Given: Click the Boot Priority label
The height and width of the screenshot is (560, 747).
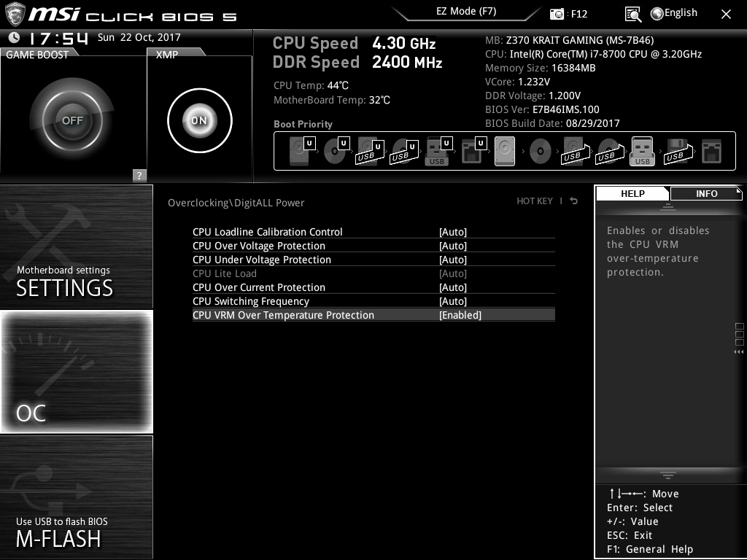Looking at the screenshot, I should (x=303, y=124).
